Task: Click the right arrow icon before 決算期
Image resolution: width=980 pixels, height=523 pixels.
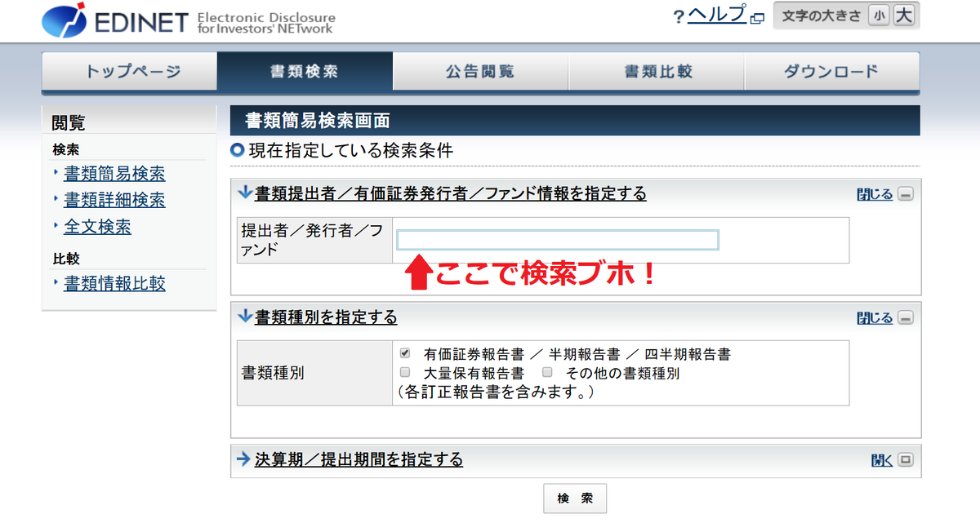Action: (x=243, y=459)
